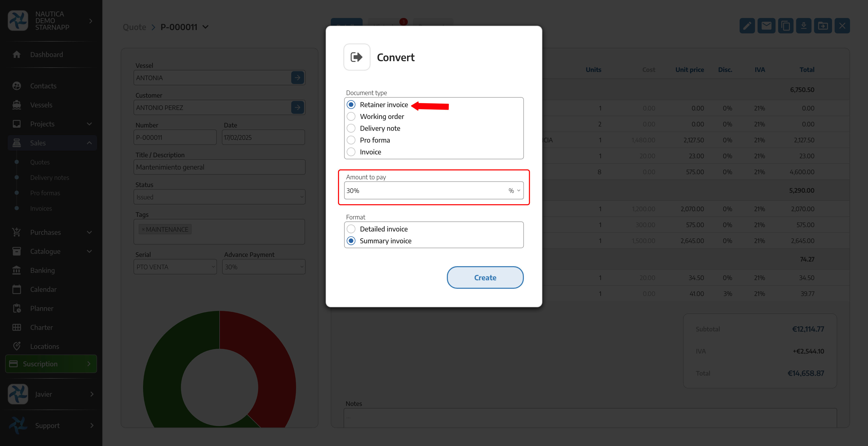This screenshot has height=446, width=868.
Task: Open the Status Issued dropdown
Action: (x=219, y=197)
